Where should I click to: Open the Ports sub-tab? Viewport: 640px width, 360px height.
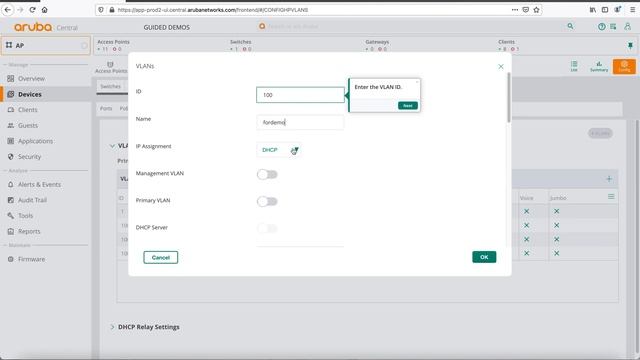[x=106, y=109]
